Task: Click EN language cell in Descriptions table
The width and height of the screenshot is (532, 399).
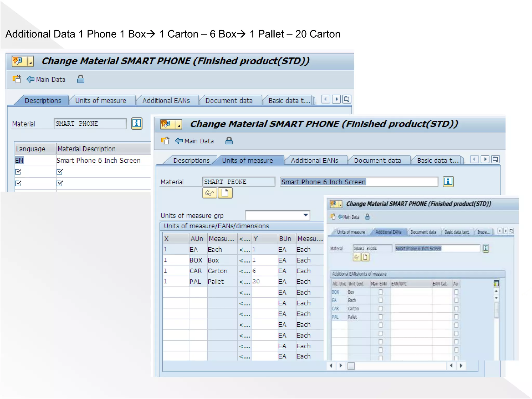Action: click(x=35, y=160)
